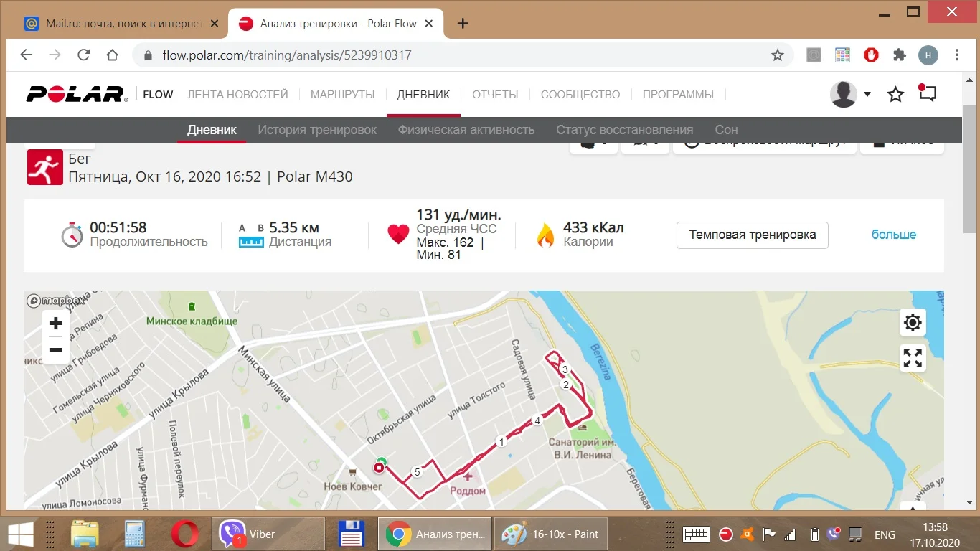
Task: Switch to Статус восстановления tab
Action: click(x=625, y=130)
